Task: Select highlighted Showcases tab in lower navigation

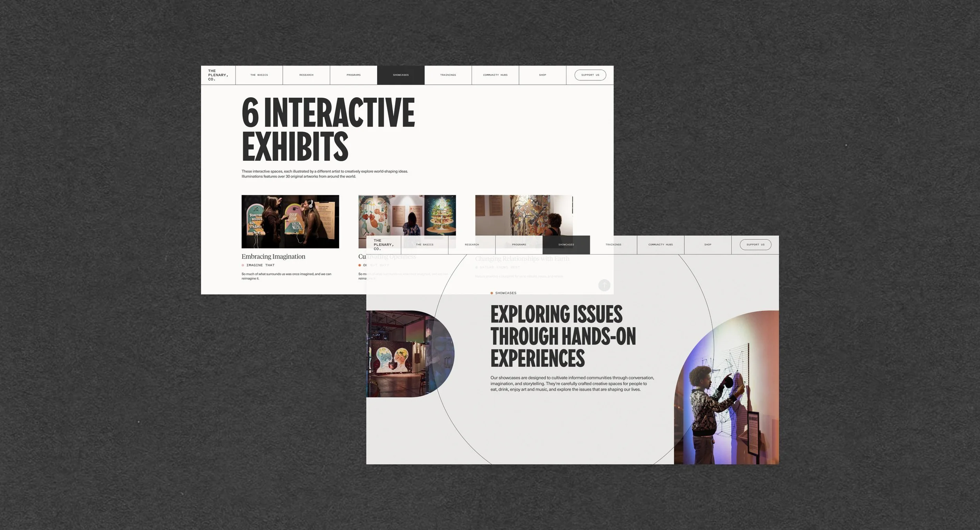Action: [x=566, y=245]
